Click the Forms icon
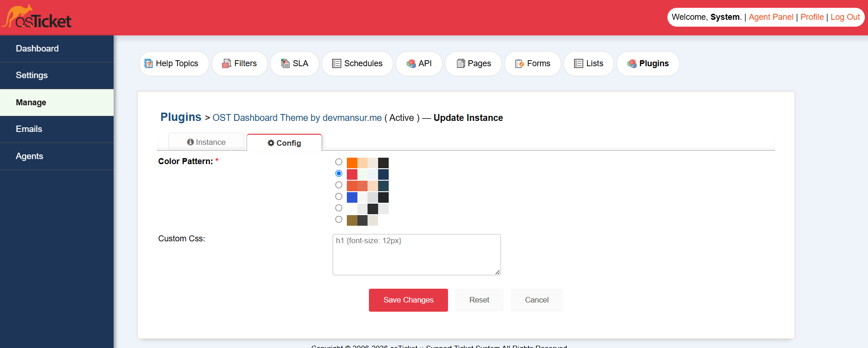 coord(520,63)
